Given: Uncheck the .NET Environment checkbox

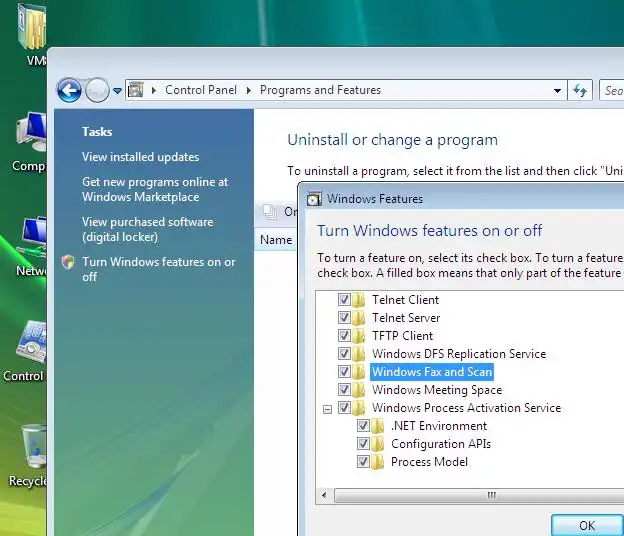Looking at the screenshot, I should (x=363, y=426).
